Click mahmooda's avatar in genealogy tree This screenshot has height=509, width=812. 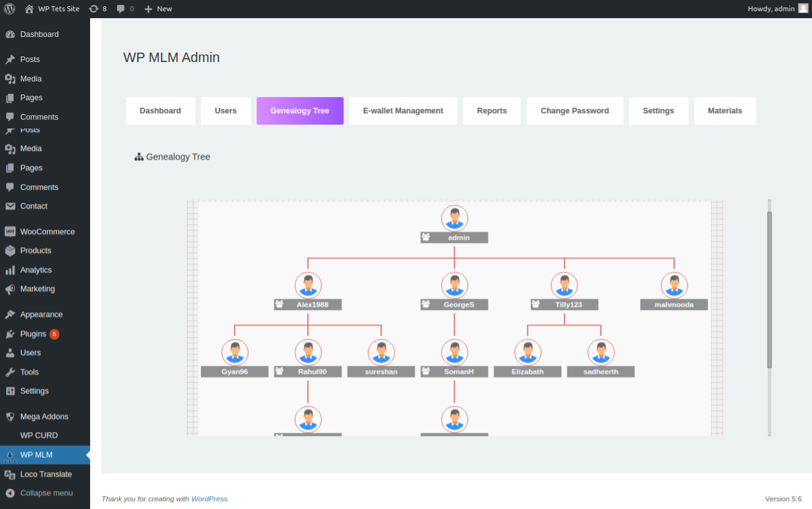(x=674, y=285)
